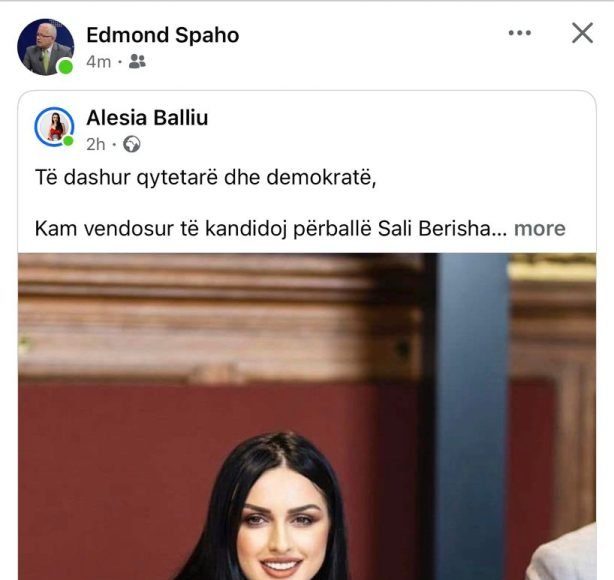The image size is (614, 580).
Task: Open Alesia Balliu's circular profile avatar
Action: tap(54, 127)
